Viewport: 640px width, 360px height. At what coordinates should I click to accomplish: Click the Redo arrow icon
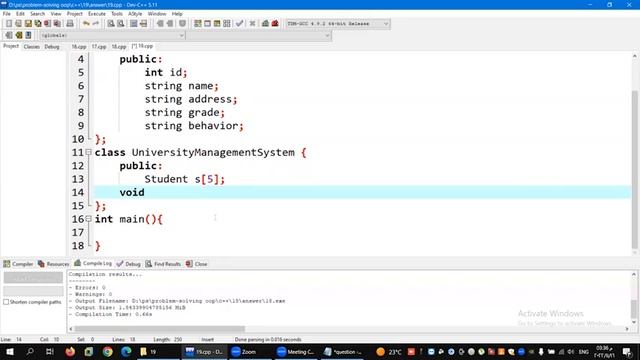[96, 24]
